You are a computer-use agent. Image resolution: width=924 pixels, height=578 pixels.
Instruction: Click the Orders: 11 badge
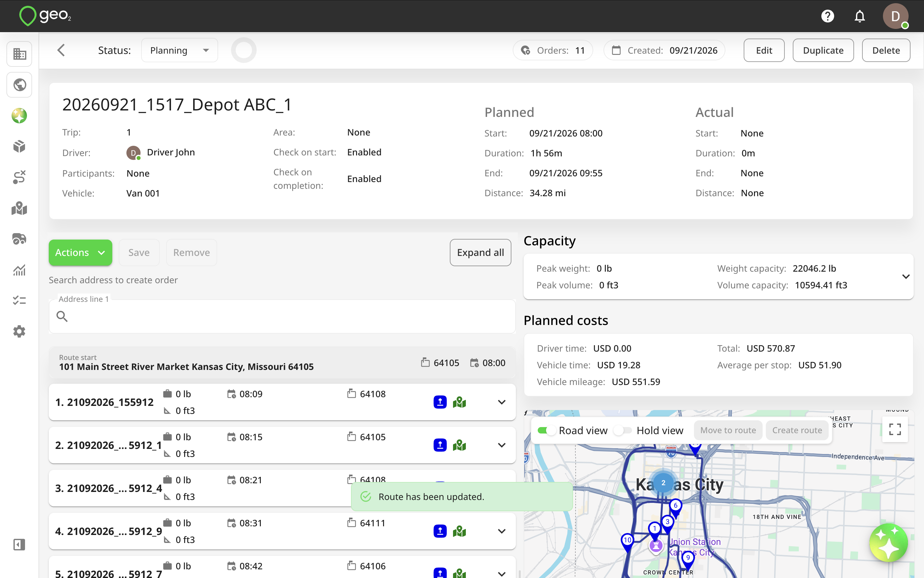click(x=553, y=50)
